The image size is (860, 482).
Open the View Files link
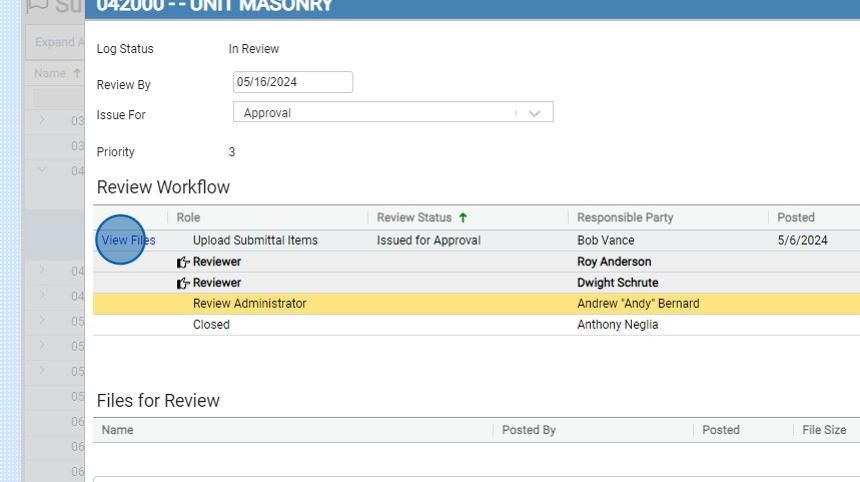(x=128, y=240)
